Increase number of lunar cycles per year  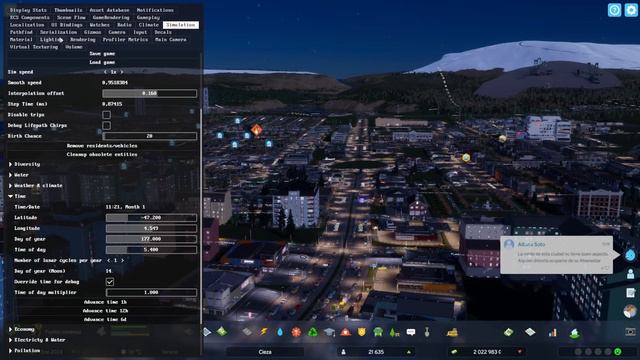click(122, 260)
